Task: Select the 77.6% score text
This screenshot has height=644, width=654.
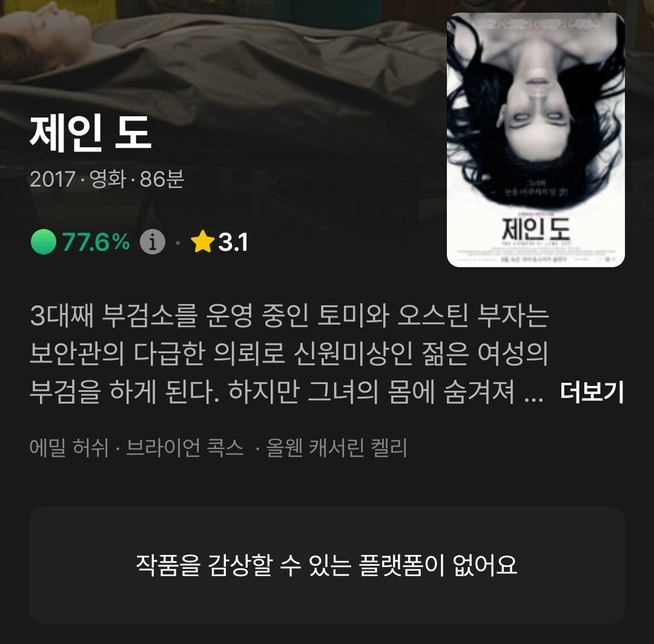Action: click(x=96, y=242)
